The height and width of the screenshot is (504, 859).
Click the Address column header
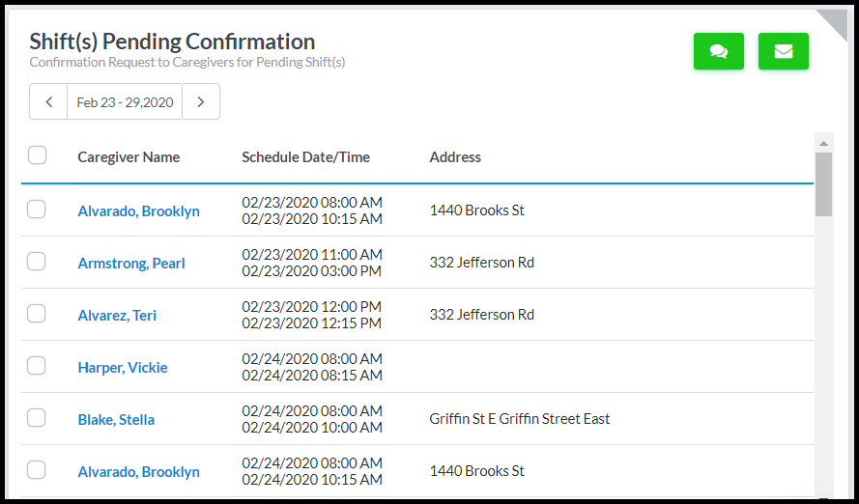point(455,157)
